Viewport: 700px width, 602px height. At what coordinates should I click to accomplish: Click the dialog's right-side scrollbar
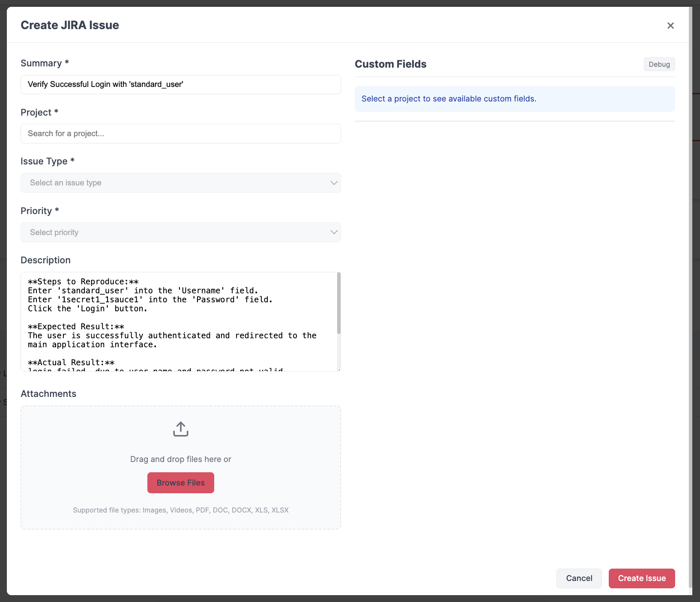coord(690,297)
